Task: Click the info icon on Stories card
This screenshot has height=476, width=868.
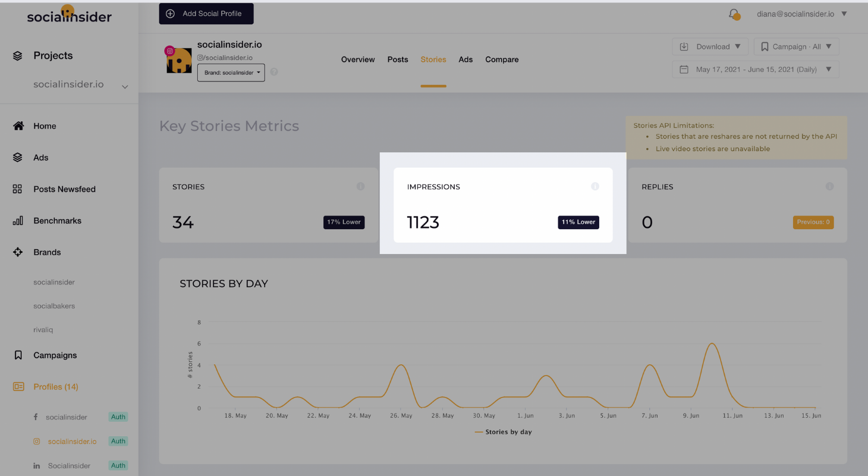Action: click(360, 186)
